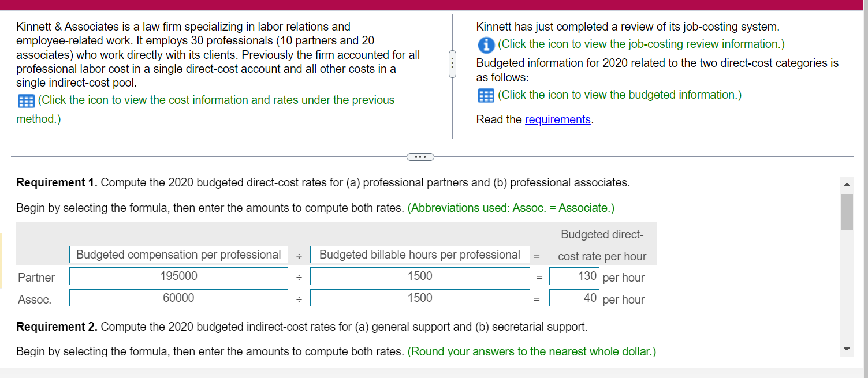Screen dimensions: 868x378
Task: Select the Assoc. compensation field showing 60000
Action: pos(178,298)
